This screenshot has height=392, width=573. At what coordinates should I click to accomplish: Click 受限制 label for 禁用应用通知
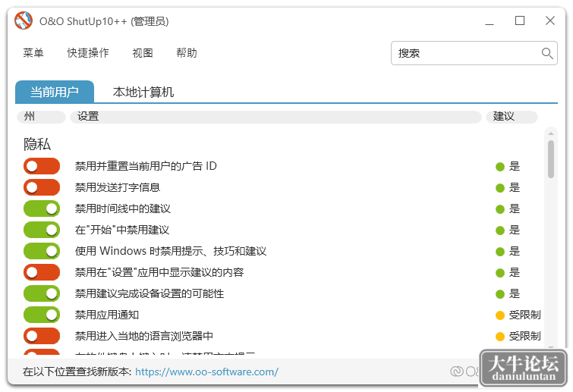(524, 315)
